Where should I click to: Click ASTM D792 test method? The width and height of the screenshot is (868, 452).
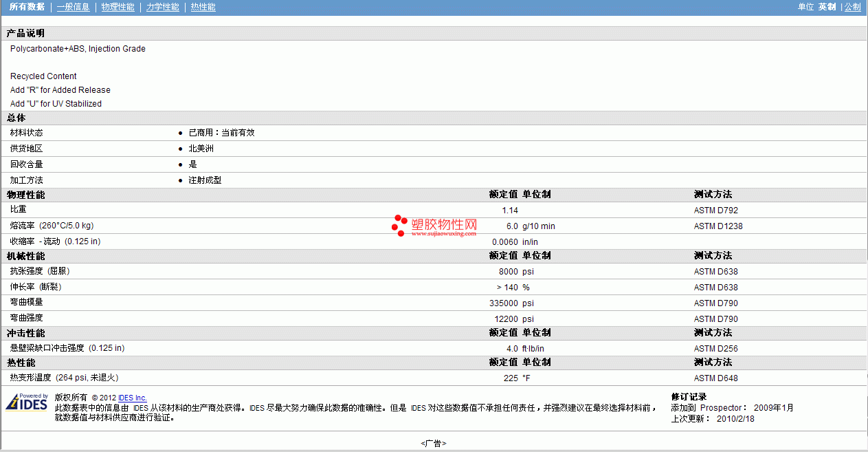click(x=716, y=211)
